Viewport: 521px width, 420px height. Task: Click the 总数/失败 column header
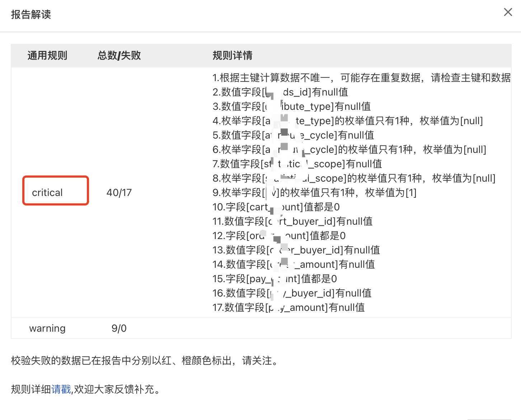click(x=119, y=56)
